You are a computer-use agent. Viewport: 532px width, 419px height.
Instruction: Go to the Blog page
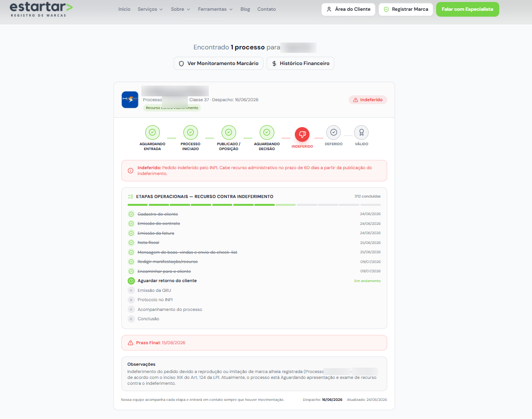pyautogui.click(x=245, y=9)
